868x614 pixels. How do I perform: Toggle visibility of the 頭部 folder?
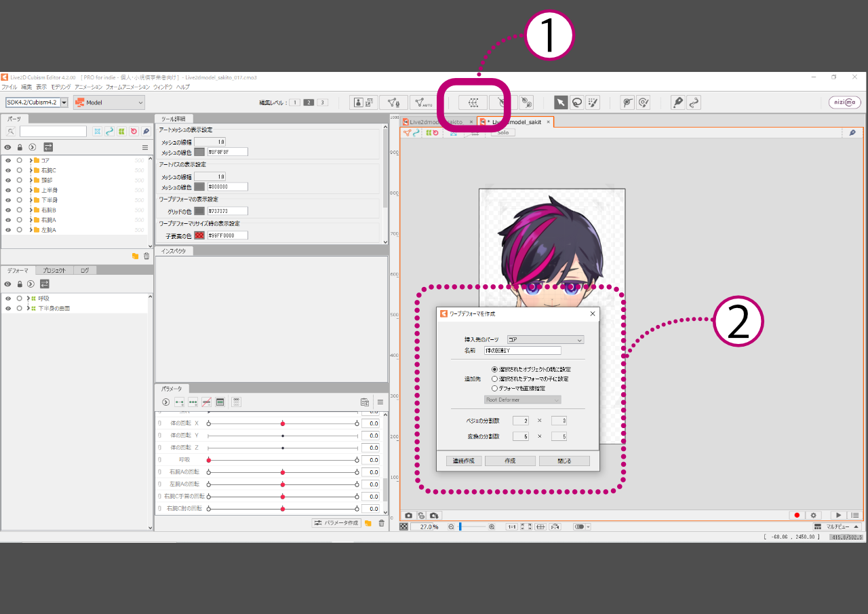pos(8,180)
